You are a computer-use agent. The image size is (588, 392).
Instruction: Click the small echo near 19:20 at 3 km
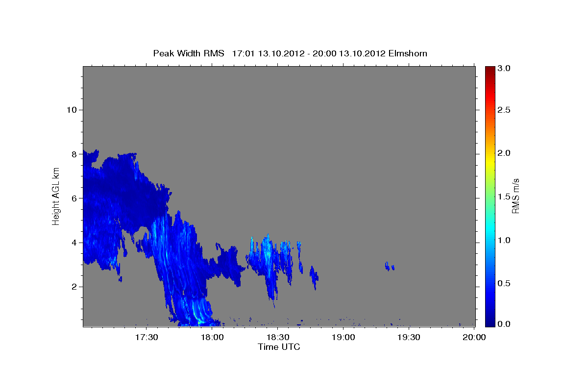390,266
